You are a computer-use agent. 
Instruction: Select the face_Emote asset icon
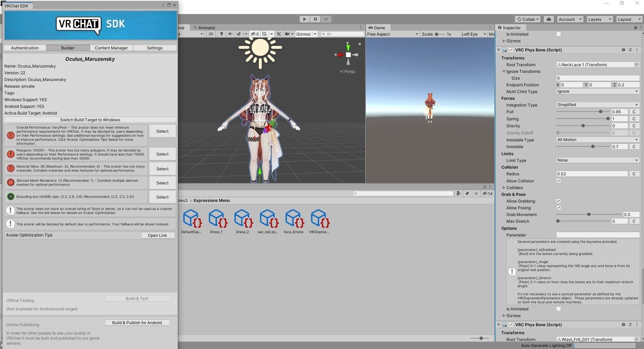(x=293, y=219)
